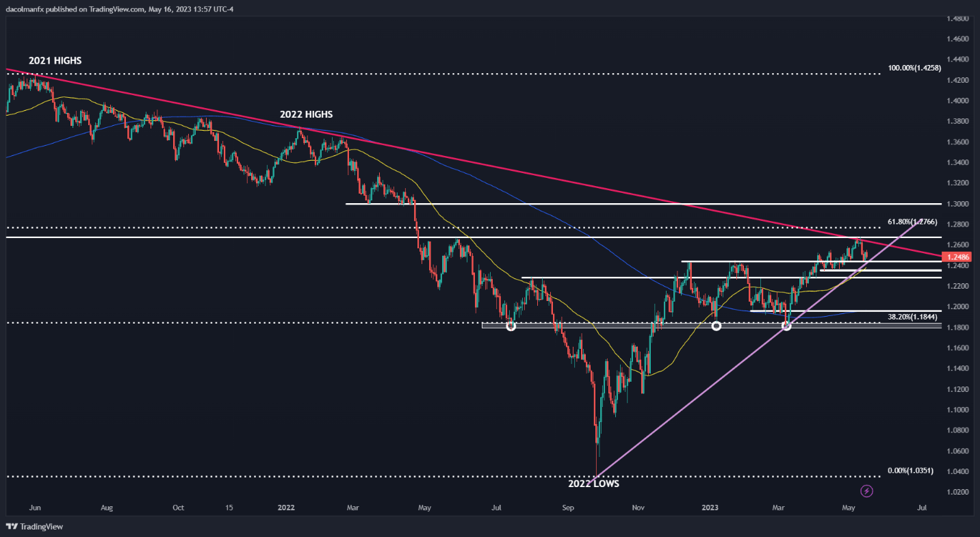Click the '2021 HIGHS' annotation
Viewport: 980px width, 537px height.
coord(55,61)
